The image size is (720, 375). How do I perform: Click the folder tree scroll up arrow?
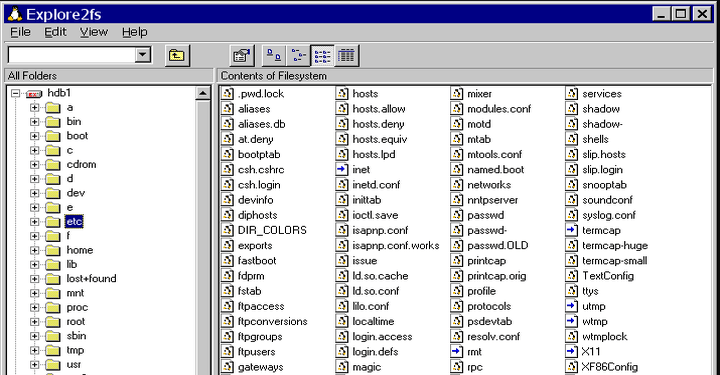coord(202,94)
